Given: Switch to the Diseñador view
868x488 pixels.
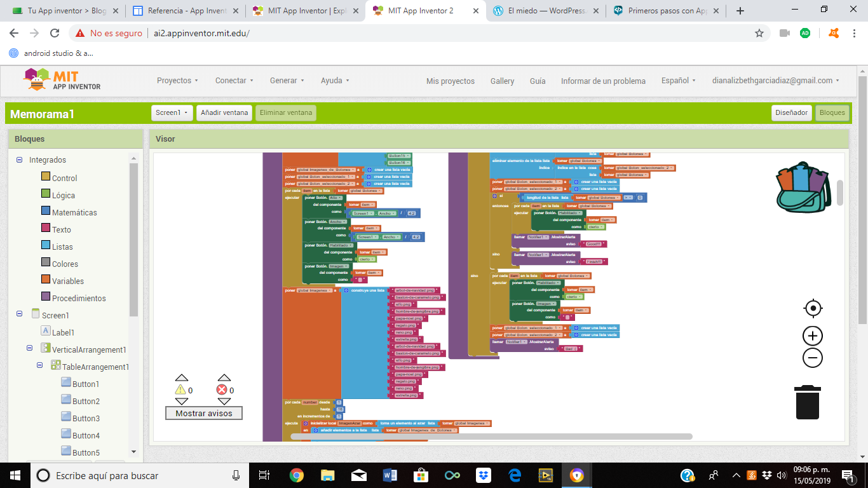Looking at the screenshot, I should (792, 112).
